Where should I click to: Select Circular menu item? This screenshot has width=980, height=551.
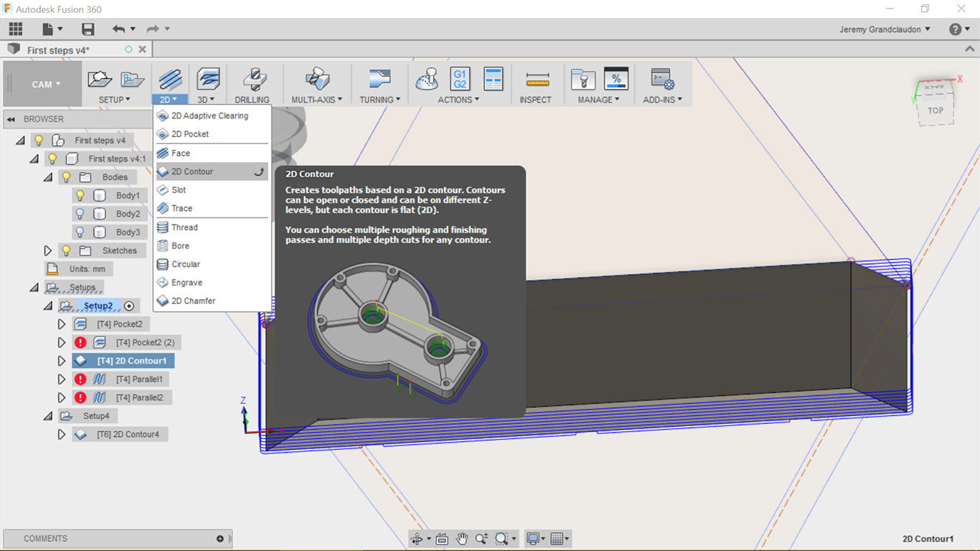pyautogui.click(x=212, y=264)
